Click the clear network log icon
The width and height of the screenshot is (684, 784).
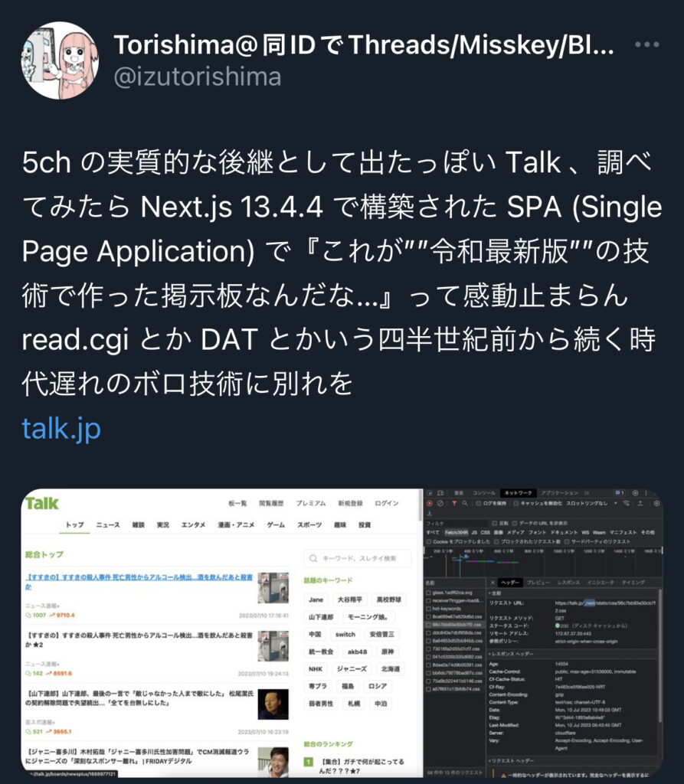coord(440,504)
